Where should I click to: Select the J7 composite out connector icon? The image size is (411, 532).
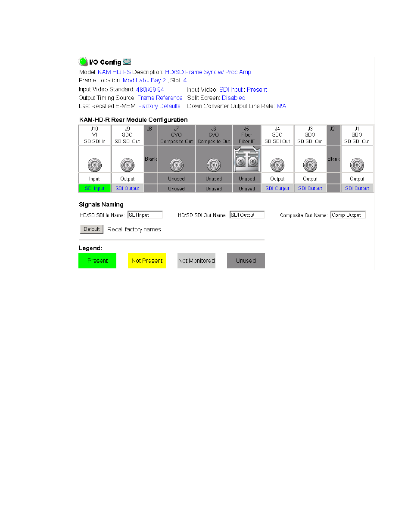pos(177,165)
